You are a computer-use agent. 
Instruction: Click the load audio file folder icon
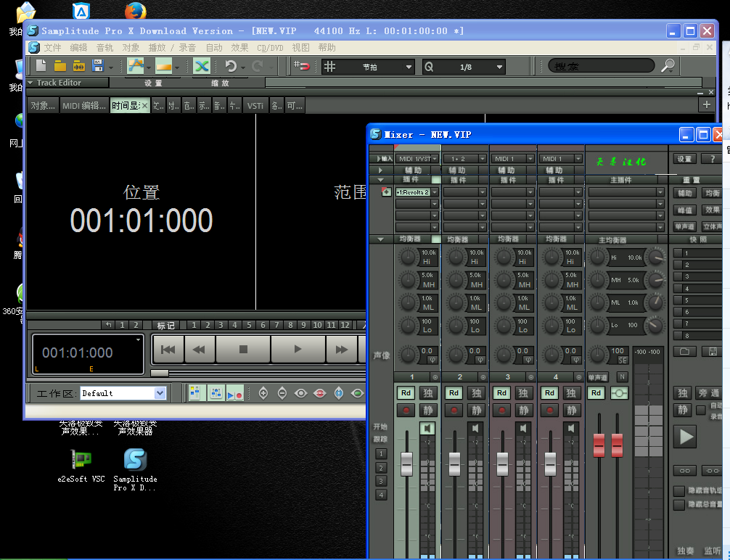78,66
